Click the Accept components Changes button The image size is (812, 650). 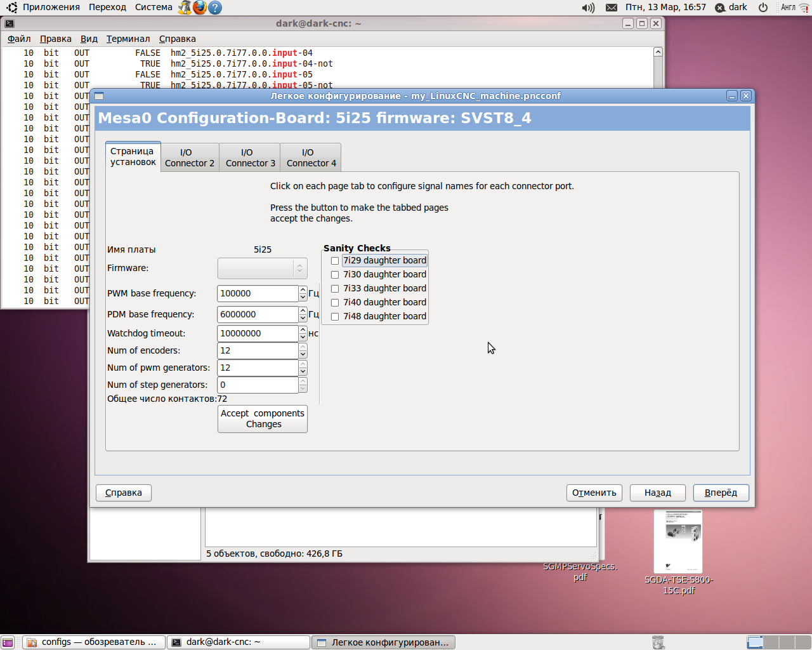click(x=263, y=419)
